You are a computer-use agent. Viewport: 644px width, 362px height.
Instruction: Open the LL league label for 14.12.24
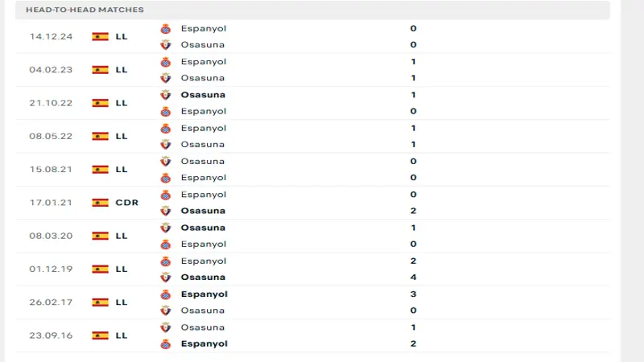(122, 36)
